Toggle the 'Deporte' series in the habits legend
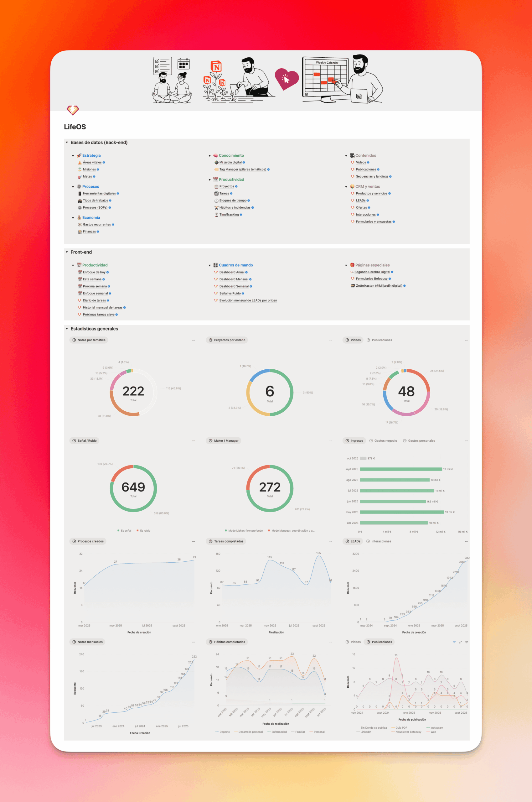 [x=224, y=732]
